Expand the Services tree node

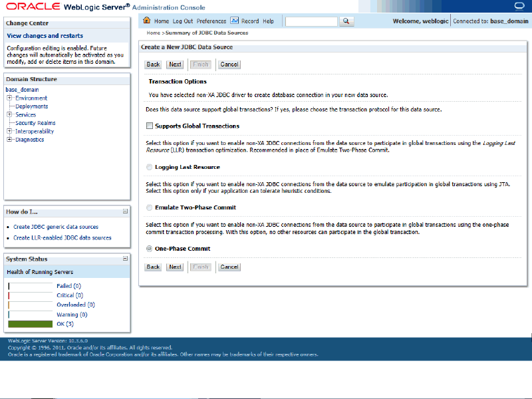point(9,114)
